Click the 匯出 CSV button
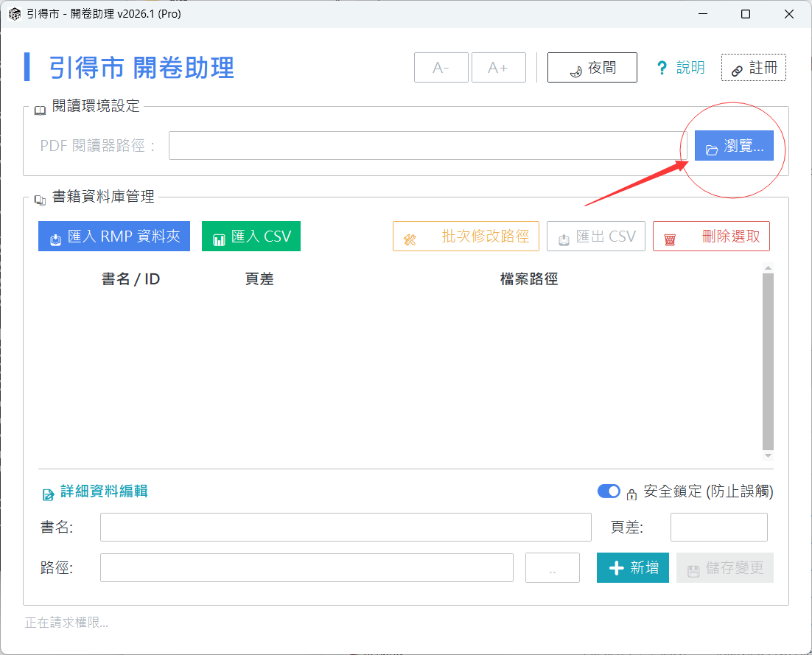This screenshot has width=812, height=655. (596, 237)
